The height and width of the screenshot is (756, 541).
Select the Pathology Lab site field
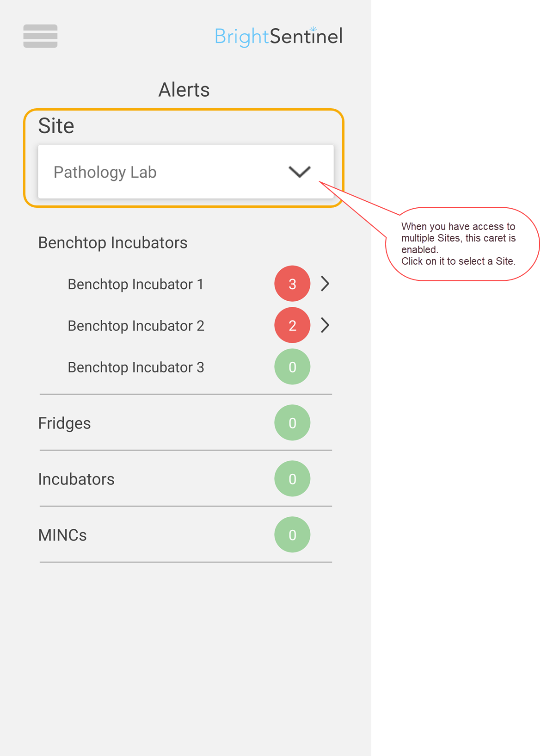click(186, 172)
